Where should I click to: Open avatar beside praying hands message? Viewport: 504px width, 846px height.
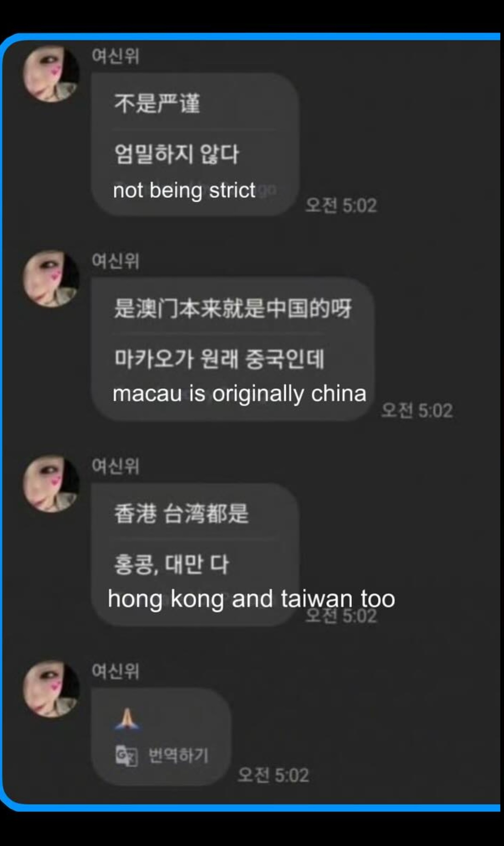[51, 689]
